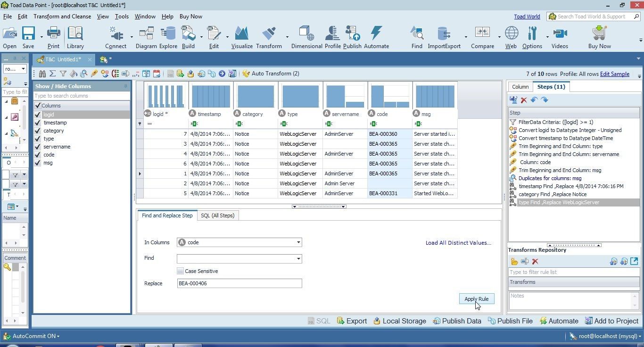This screenshot has height=347, width=644.
Task: Click the Type to filter rule list field
Action: click(x=574, y=272)
